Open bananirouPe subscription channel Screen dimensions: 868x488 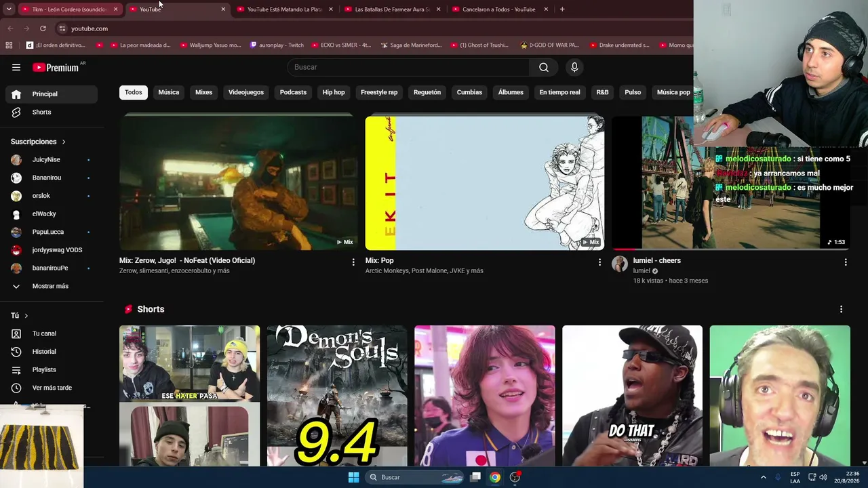click(x=52, y=268)
